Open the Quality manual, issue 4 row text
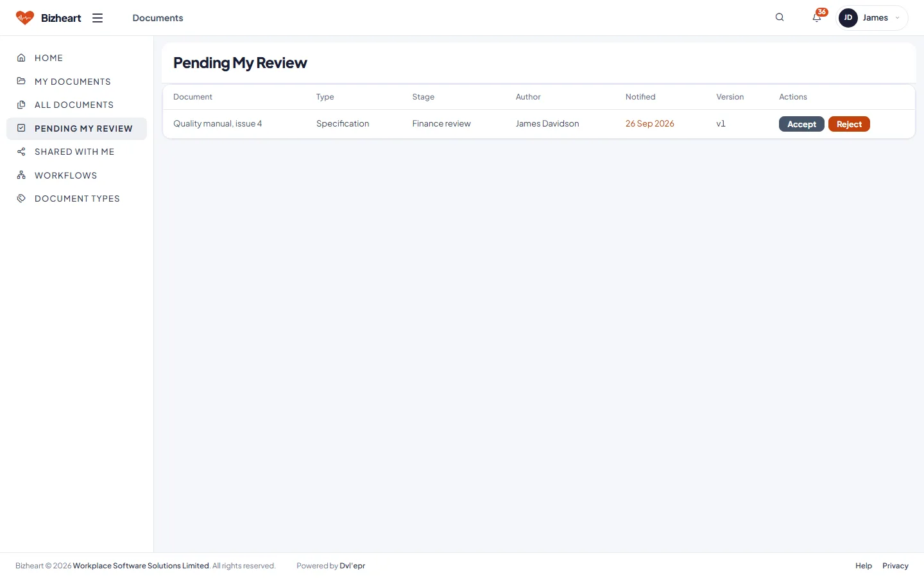This screenshot has width=924, height=578. click(x=218, y=123)
